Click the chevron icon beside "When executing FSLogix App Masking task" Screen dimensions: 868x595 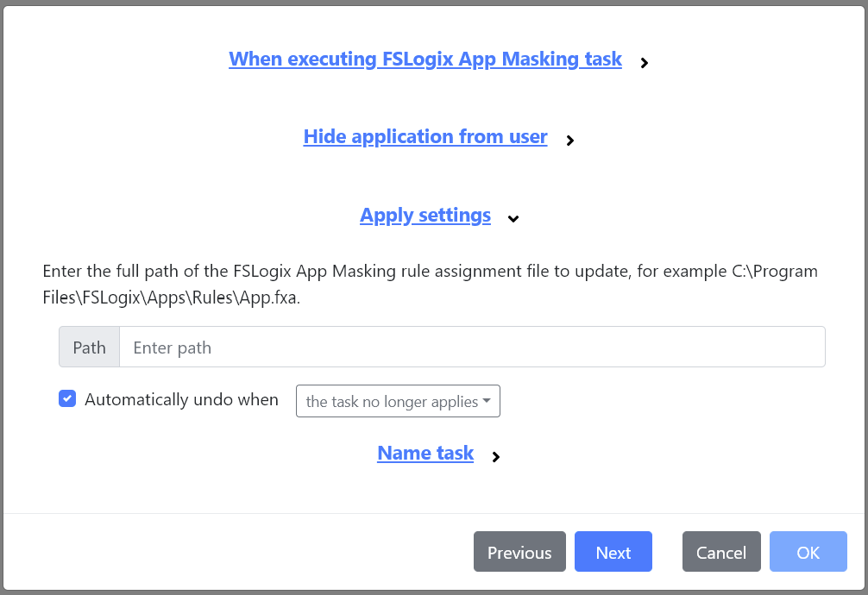644,62
